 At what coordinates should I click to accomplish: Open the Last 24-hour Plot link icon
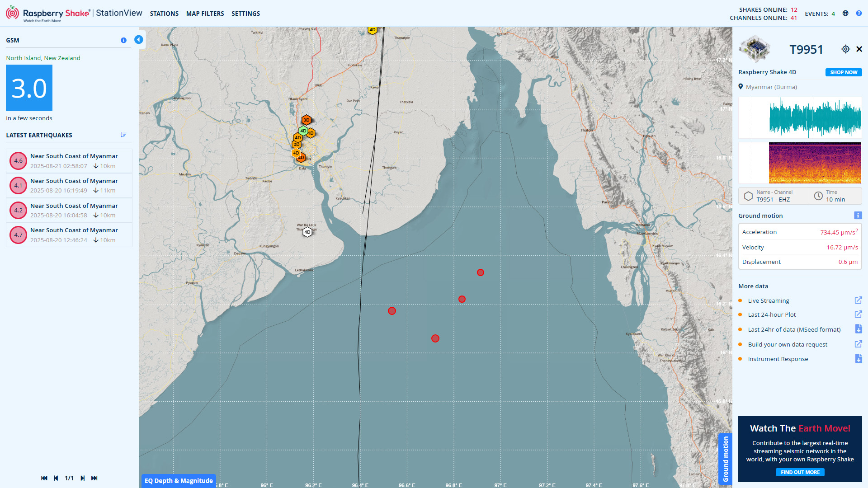point(859,314)
